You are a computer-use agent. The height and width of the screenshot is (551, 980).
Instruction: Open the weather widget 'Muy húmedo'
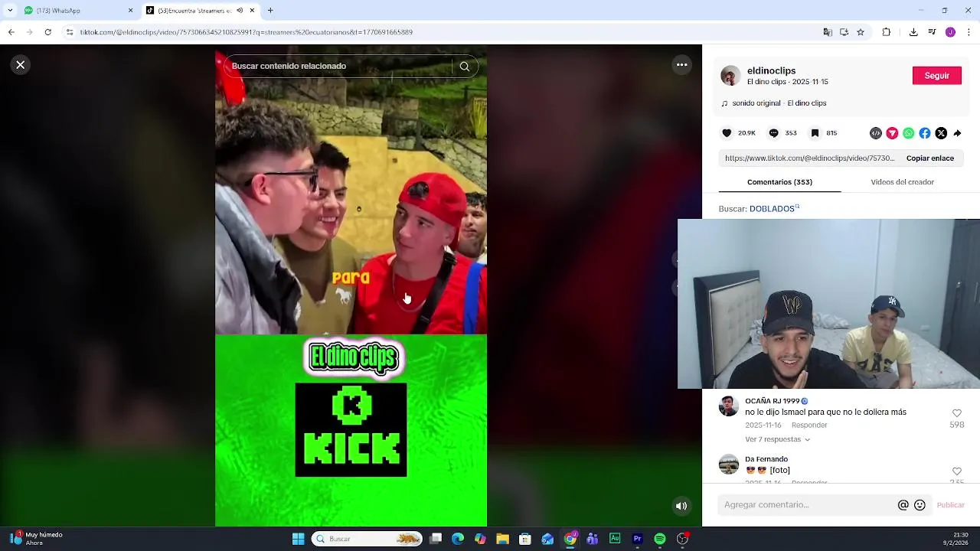[x=37, y=539]
